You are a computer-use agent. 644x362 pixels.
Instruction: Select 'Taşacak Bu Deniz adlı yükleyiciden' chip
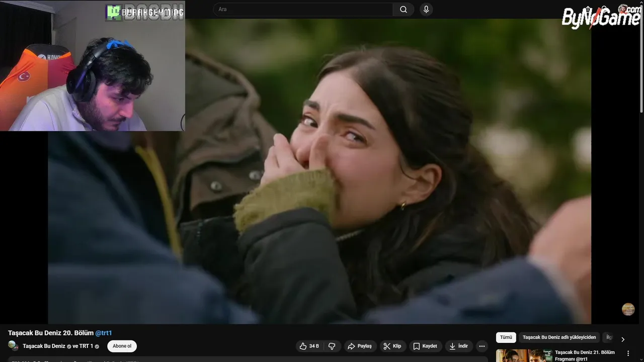(x=559, y=337)
